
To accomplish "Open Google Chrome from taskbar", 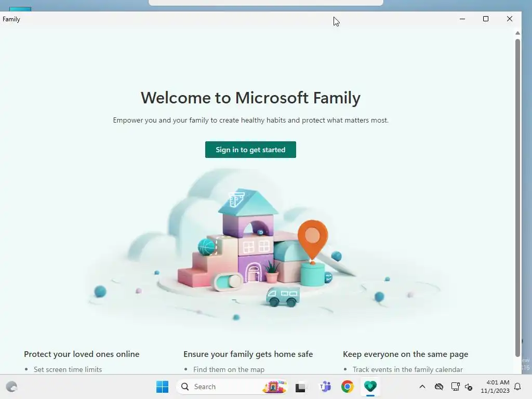I will (x=348, y=387).
